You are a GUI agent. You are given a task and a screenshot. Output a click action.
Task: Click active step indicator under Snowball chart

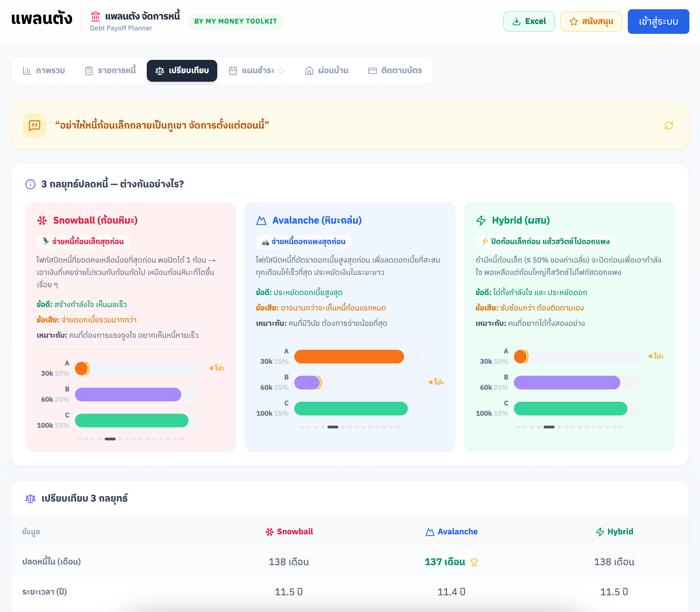click(x=110, y=439)
